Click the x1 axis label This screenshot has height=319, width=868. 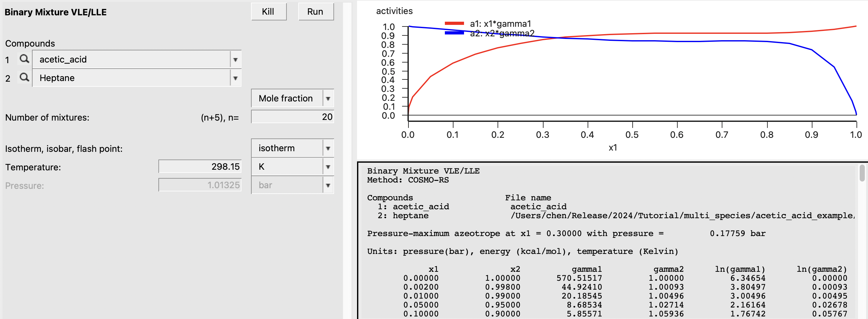pyautogui.click(x=612, y=147)
